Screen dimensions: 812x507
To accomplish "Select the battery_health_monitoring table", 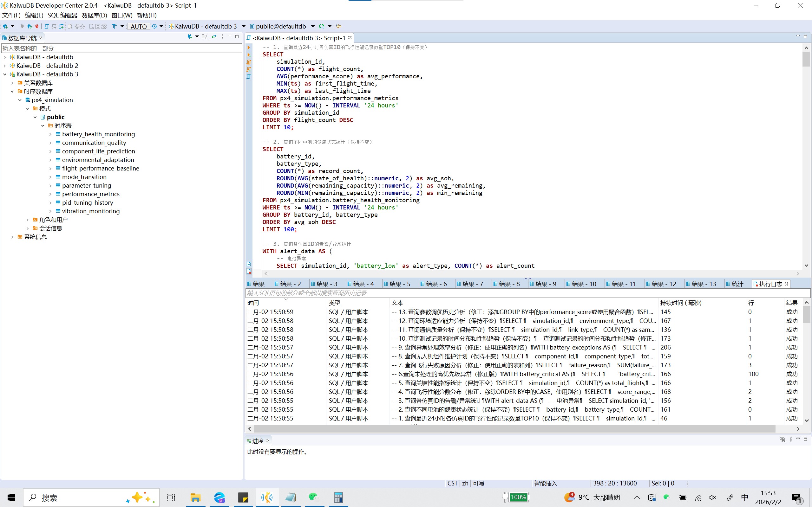I will pos(98,134).
